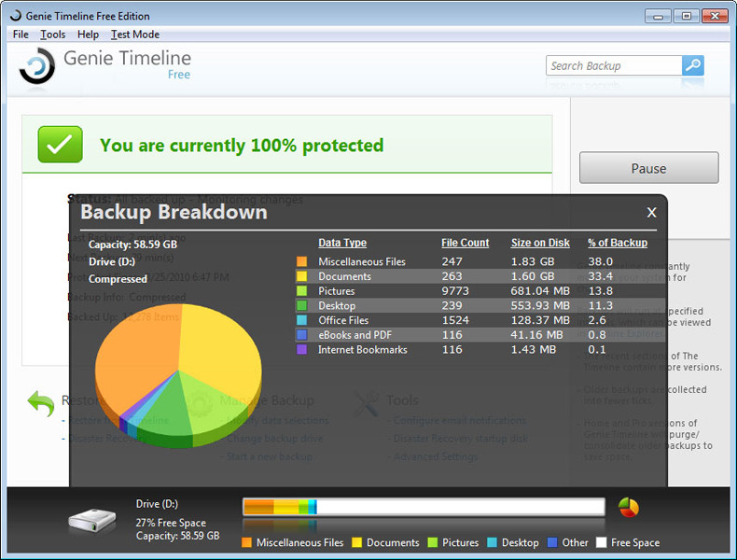737x560 pixels.
Task: Click the light green Pictures table swatch
Action: (x=301, y=290)
